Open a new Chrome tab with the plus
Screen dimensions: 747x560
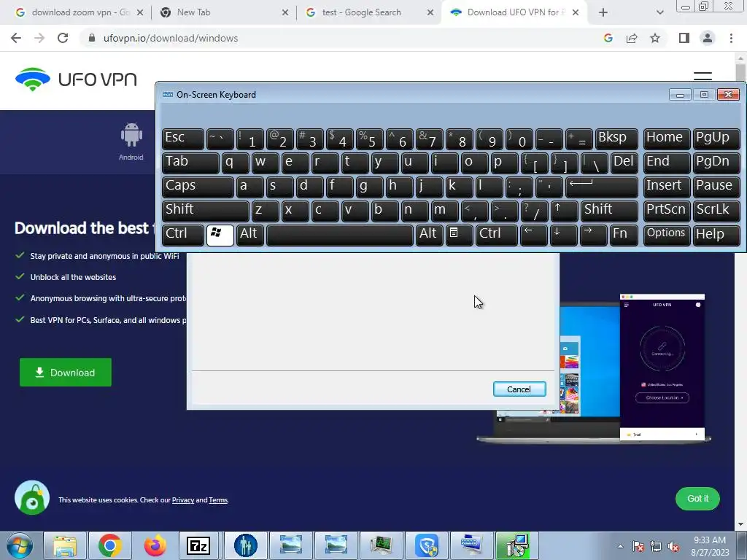point(603,12)
